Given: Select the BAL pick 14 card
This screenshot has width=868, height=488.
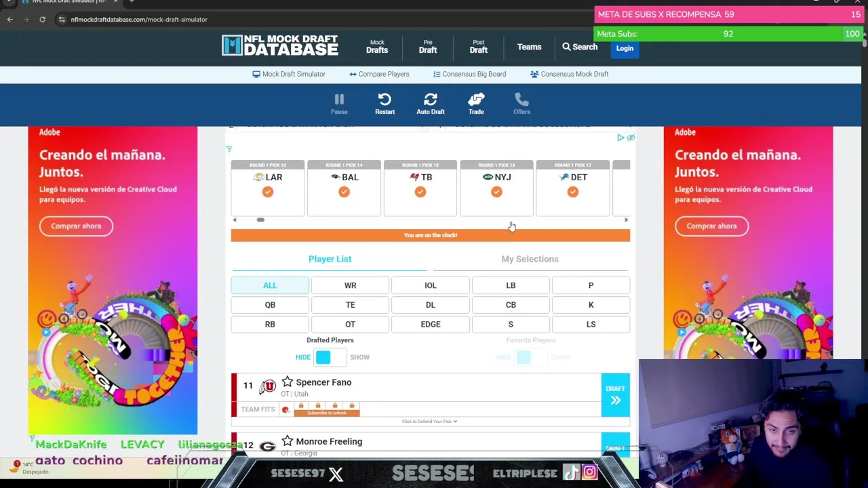Looking at the screenshot, I should click(x=344, y=188).
